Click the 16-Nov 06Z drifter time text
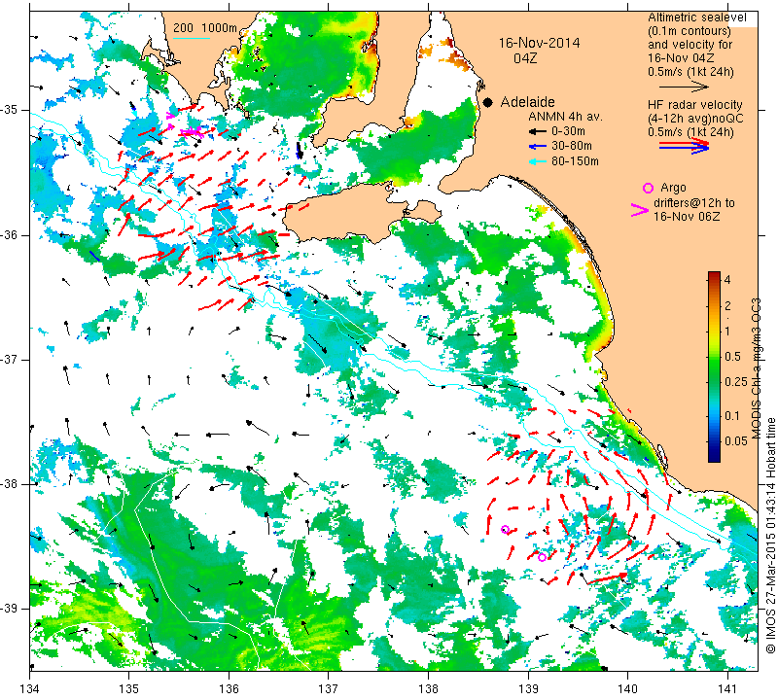This screenshot has height=700, width=778. [x=687, y=216]
